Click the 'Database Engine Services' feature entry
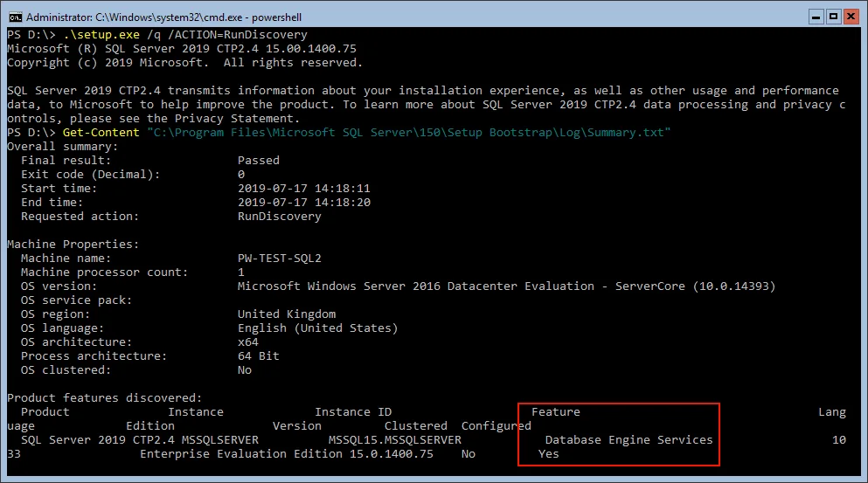 tap(628, 440)
